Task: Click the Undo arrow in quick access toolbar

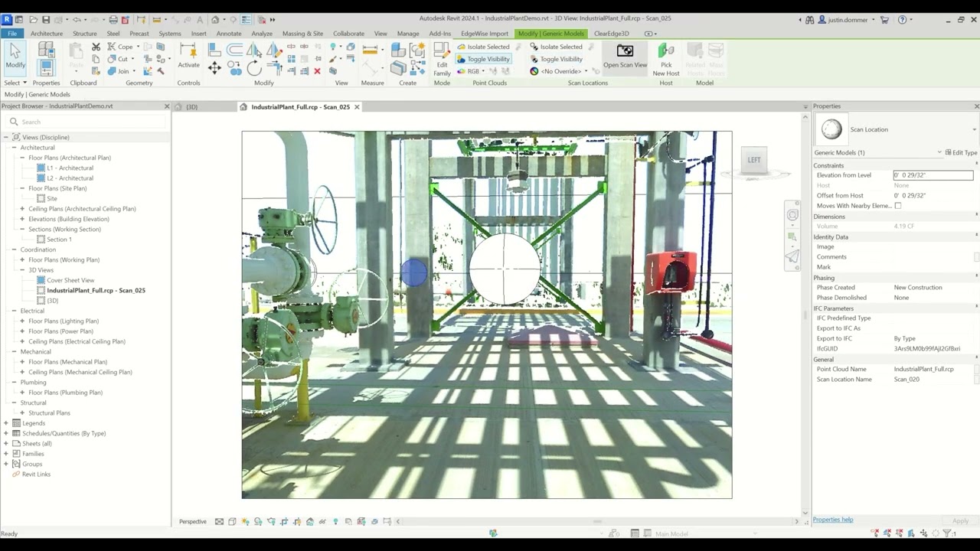Action: point(76,20)
